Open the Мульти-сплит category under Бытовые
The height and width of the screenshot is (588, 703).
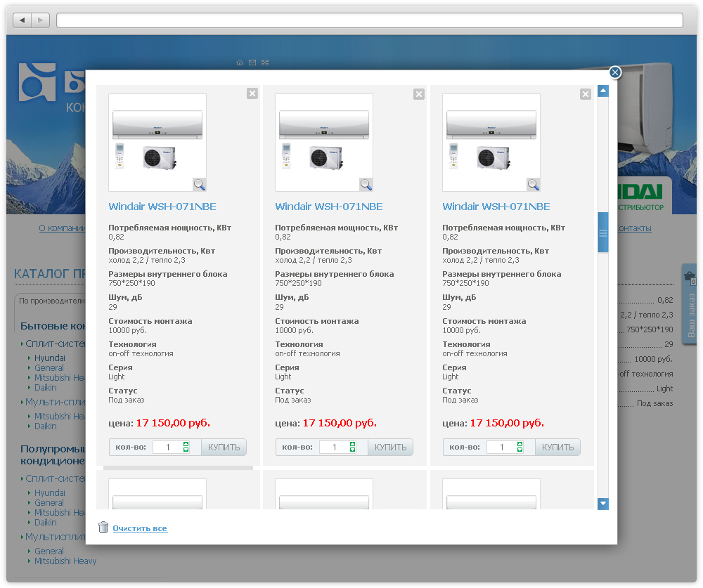(x=55, y=402)
